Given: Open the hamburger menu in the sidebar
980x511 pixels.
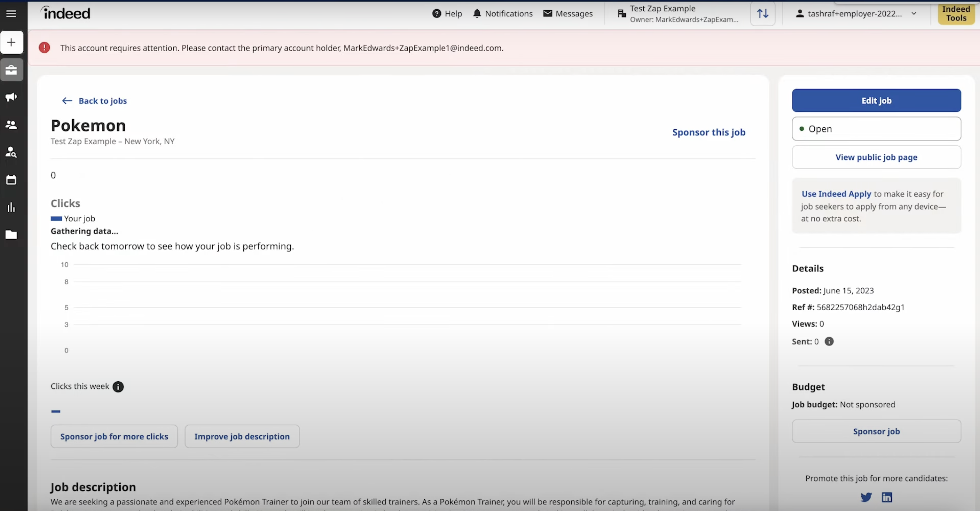Looking at the screenshot, I should coord(11,14).
